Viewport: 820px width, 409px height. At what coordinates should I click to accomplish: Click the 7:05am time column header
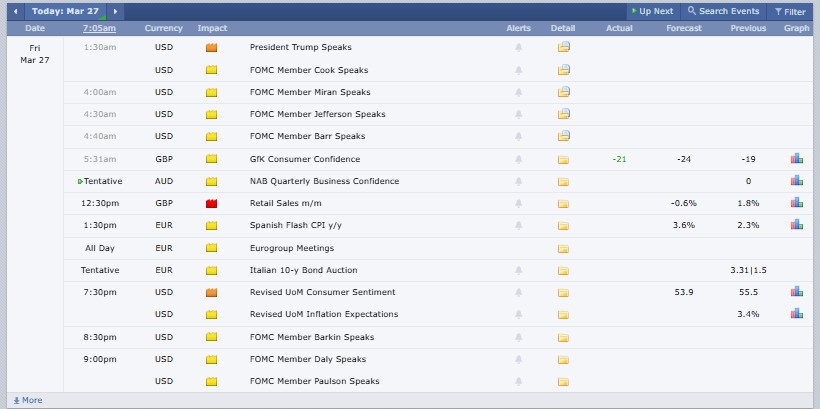pos(99,28)
